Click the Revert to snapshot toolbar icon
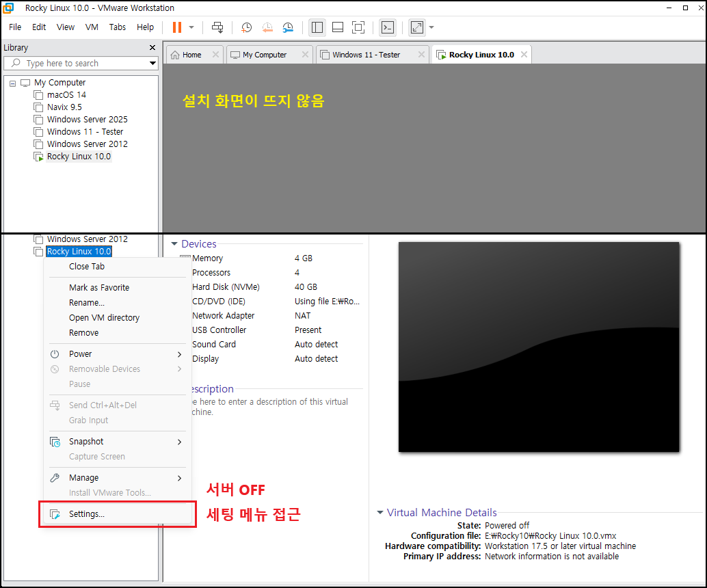This screenshot has height=588, width=707. coord(267,27)
